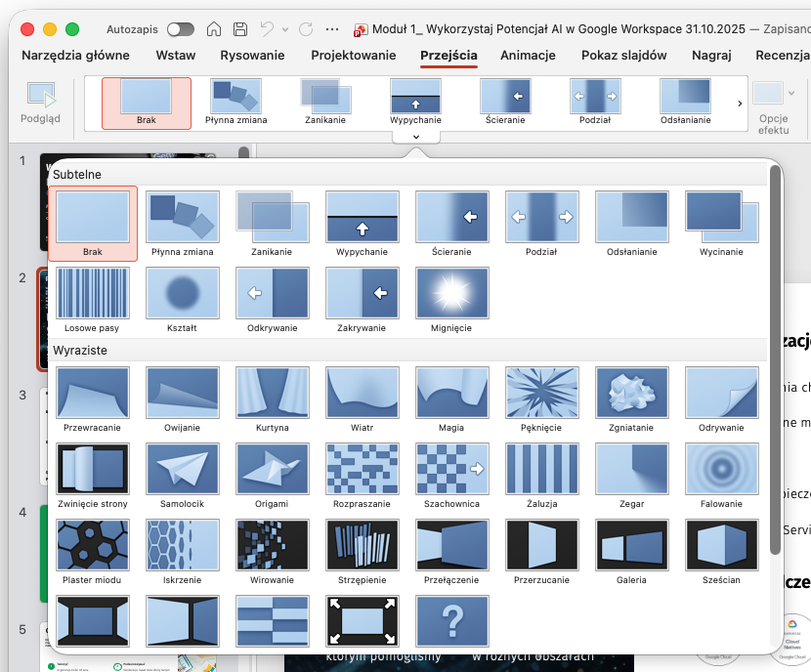Apply the Sześcian cube transition
The image size is (811, 672).
721,552
